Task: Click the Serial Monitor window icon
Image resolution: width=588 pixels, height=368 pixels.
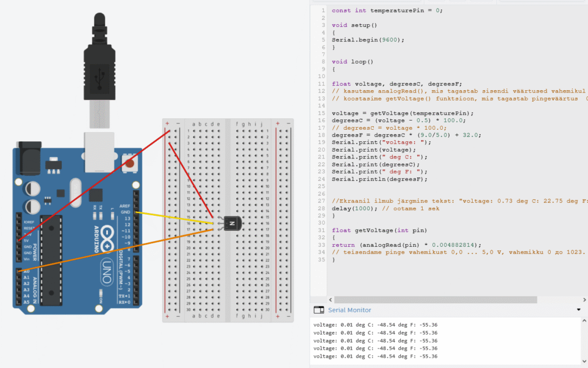Action: pyautogui.click(x=318, y=310)
